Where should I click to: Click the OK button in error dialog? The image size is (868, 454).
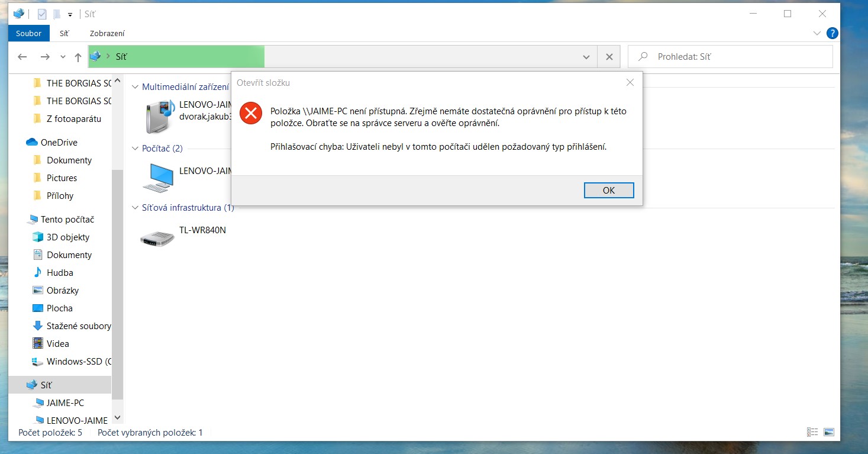[608, 190]
